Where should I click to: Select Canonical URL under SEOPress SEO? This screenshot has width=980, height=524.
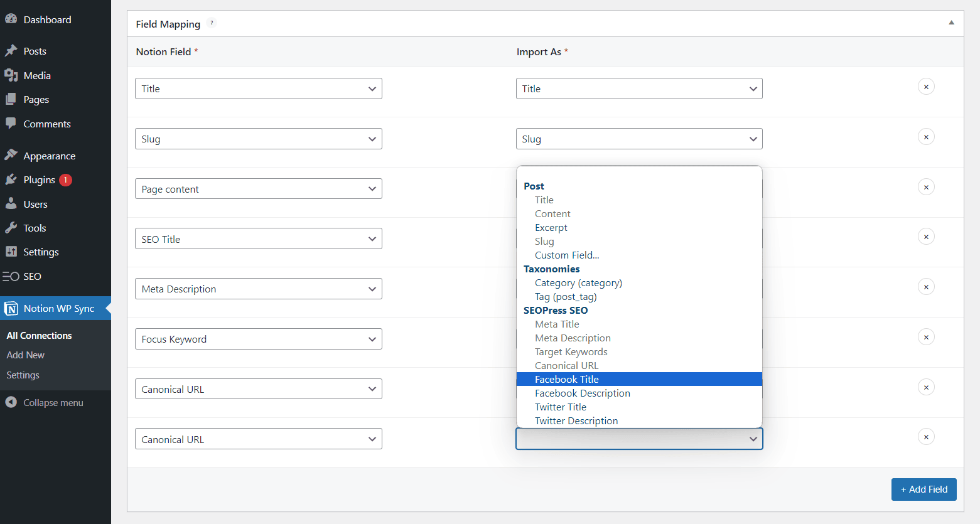tap(639, 365)
